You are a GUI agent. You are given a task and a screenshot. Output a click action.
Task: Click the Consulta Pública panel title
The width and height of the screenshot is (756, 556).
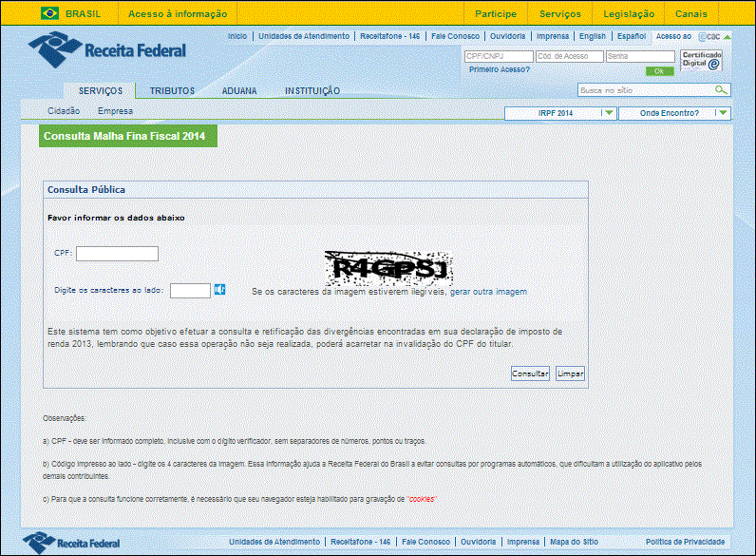tap(86, 190)
